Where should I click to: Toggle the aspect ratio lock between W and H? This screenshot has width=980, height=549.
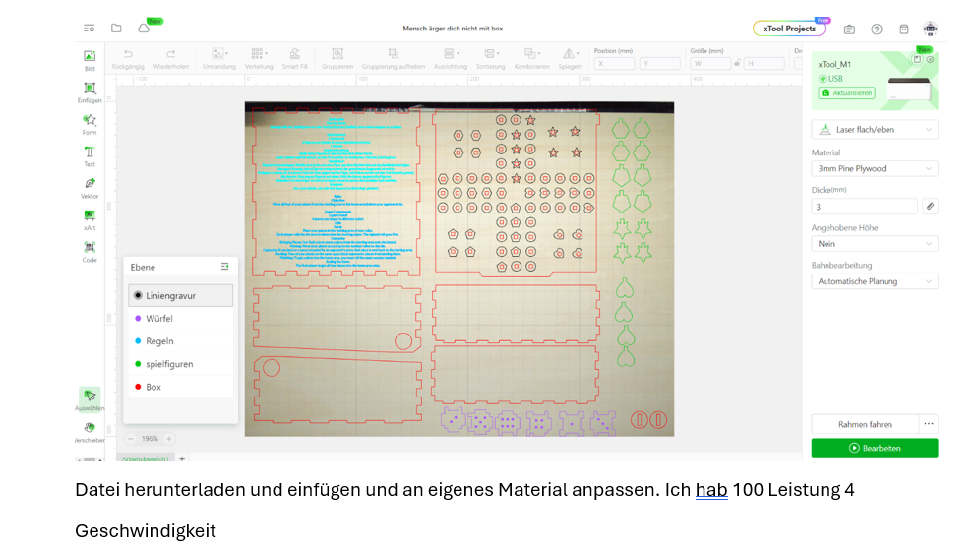pyautogui.click(x=738, y=63)
